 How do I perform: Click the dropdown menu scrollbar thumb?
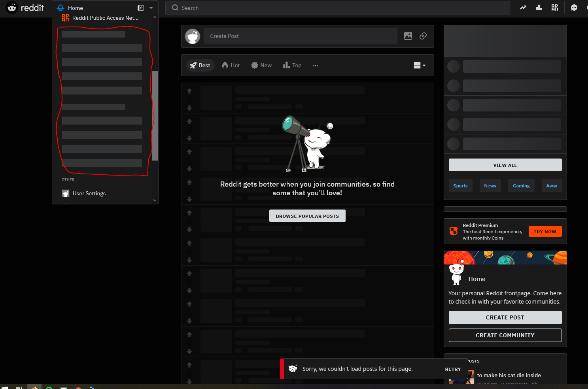[x=155, y=116]
